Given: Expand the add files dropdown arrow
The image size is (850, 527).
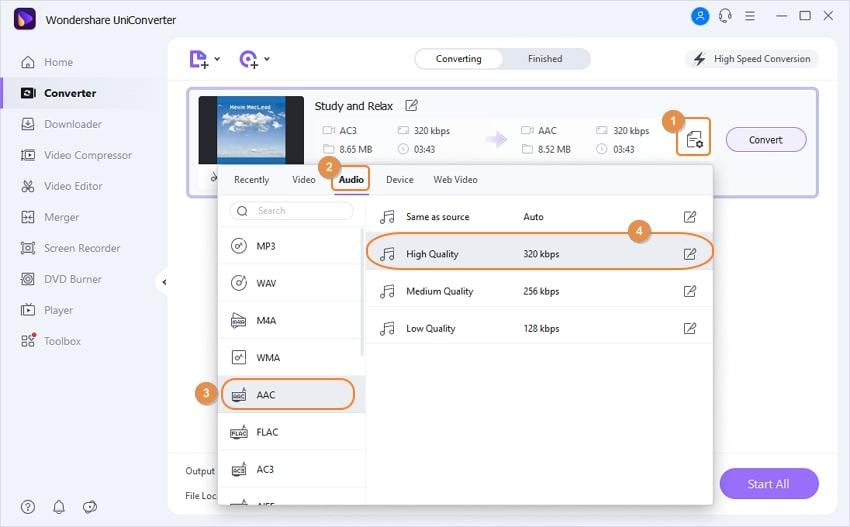Looking at the screenshot, I should coord(217,59).
